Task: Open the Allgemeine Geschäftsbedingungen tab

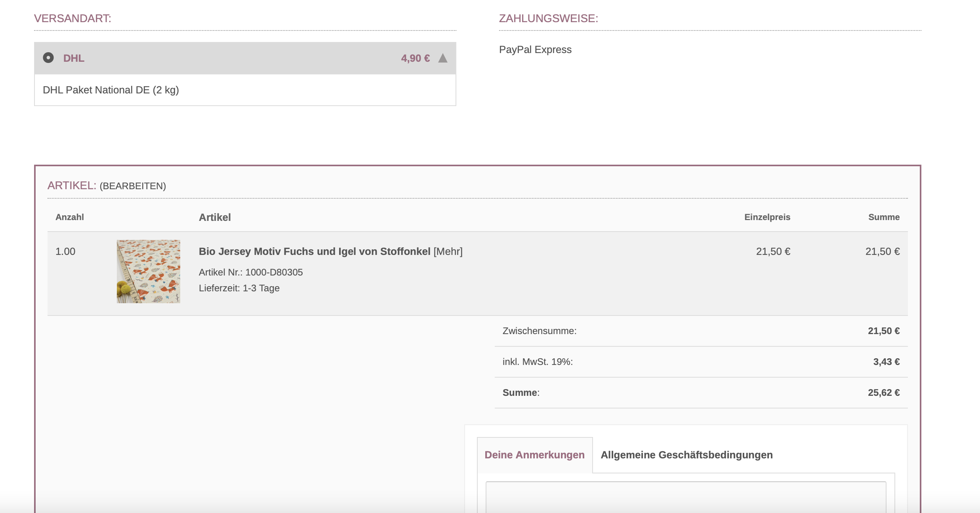Action: click(686, 455)
